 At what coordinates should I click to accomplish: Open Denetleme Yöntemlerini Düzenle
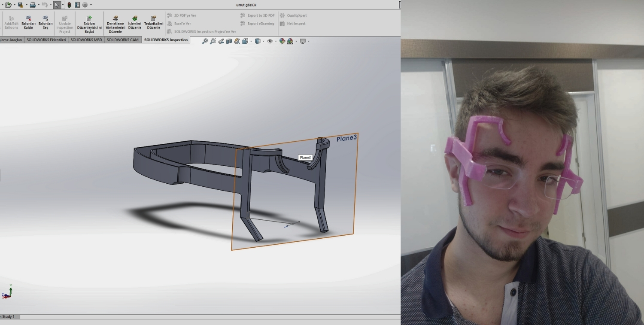[x=115, y=25]
